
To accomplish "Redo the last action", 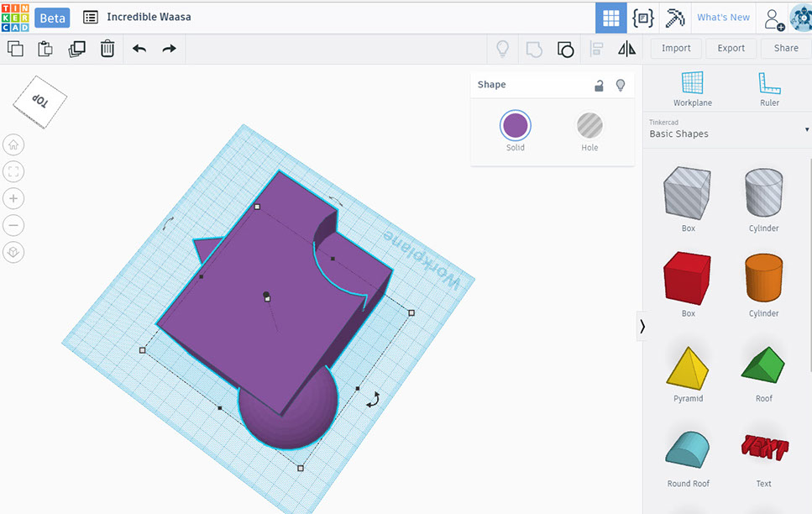I will pos(170,49).
